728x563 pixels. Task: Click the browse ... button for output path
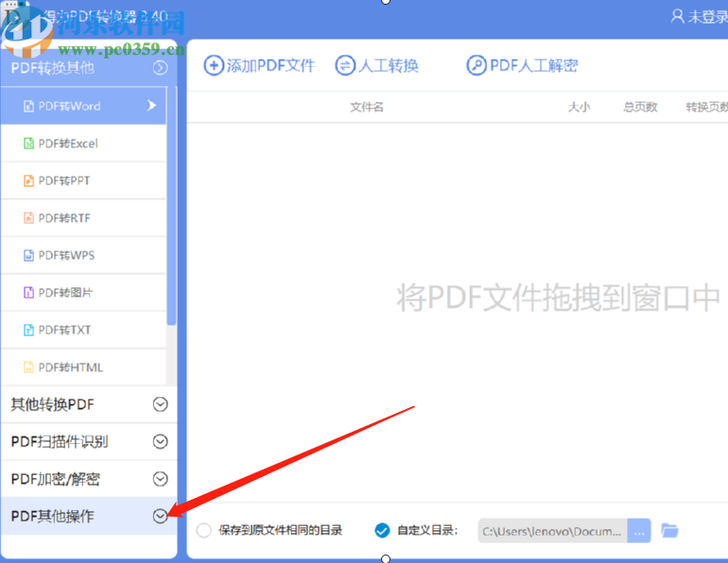(639, 531)
